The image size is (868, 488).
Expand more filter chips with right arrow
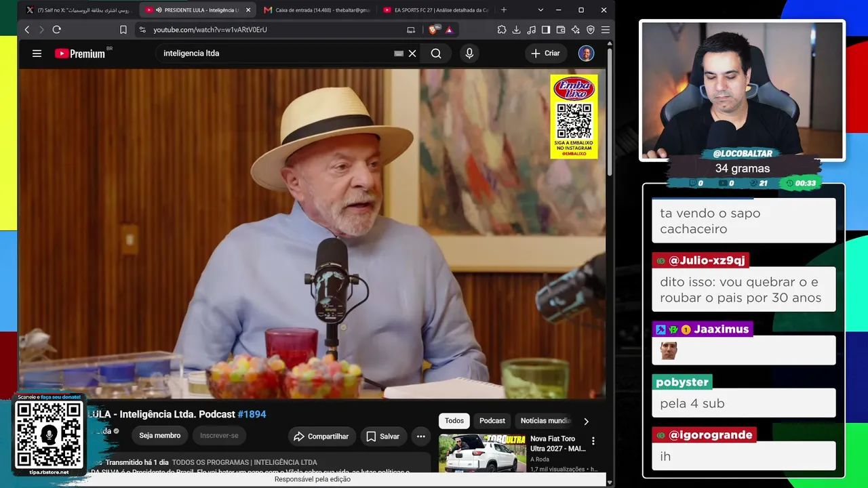[587, 422]
